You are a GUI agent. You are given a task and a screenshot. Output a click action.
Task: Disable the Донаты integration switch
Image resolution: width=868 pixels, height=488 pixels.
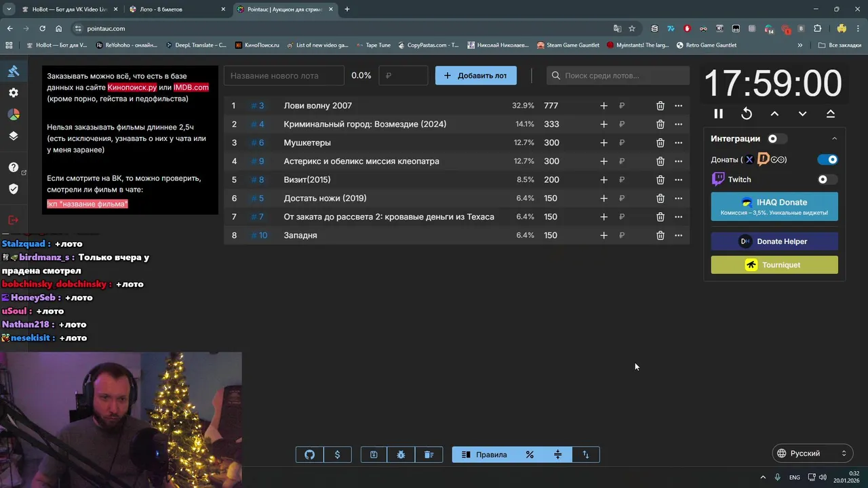(x=827, y=159)
